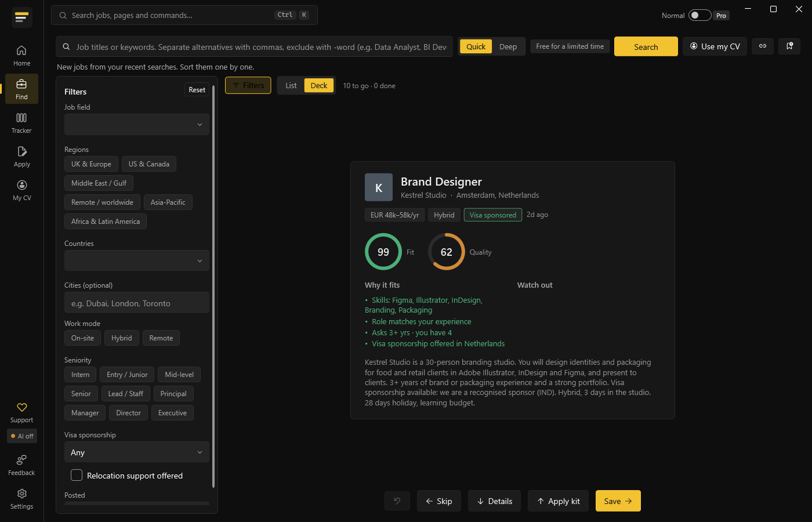Open the Support heart icon
Screen dimensions: 812x522
(x=21, y=412)
